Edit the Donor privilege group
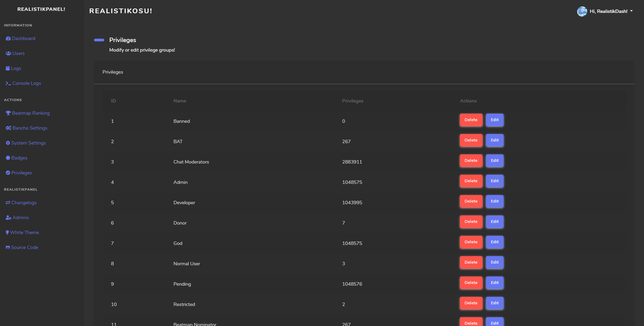 (495, 222)
